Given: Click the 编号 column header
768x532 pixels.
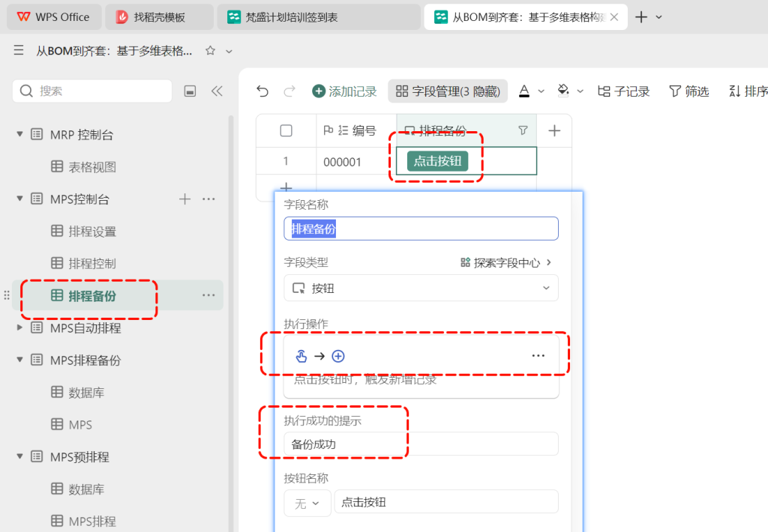Looking at the screenshot, I should point(356,130).
